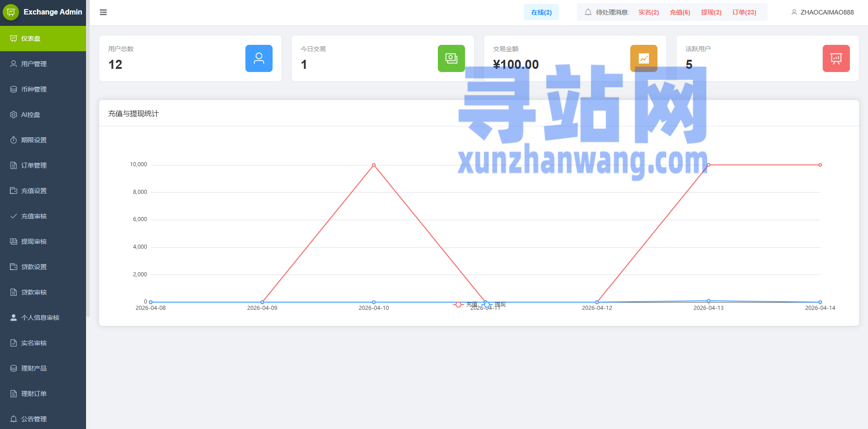Click the blue user total icon

point(259,58)
